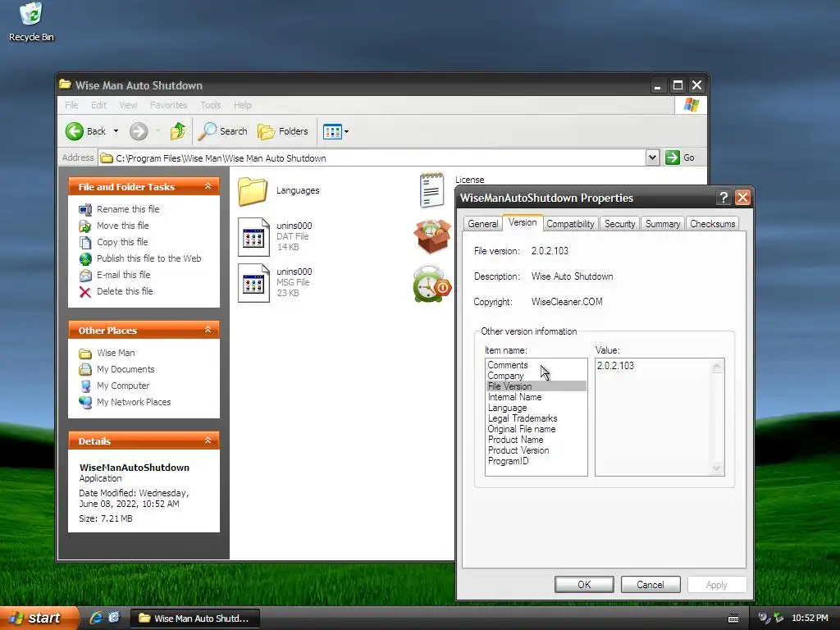
Task: Click the Forward arrow icon in Explorer toolbar
Action: (138, 131)
